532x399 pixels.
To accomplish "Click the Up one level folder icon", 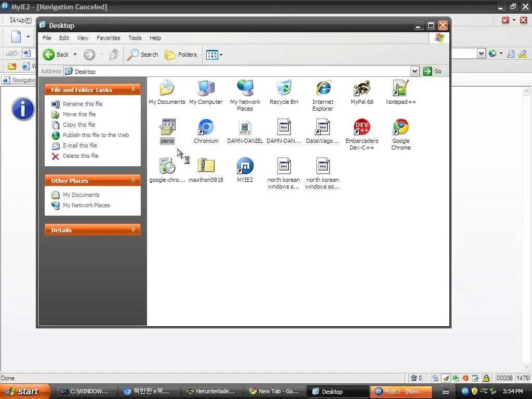I will 114,55.
